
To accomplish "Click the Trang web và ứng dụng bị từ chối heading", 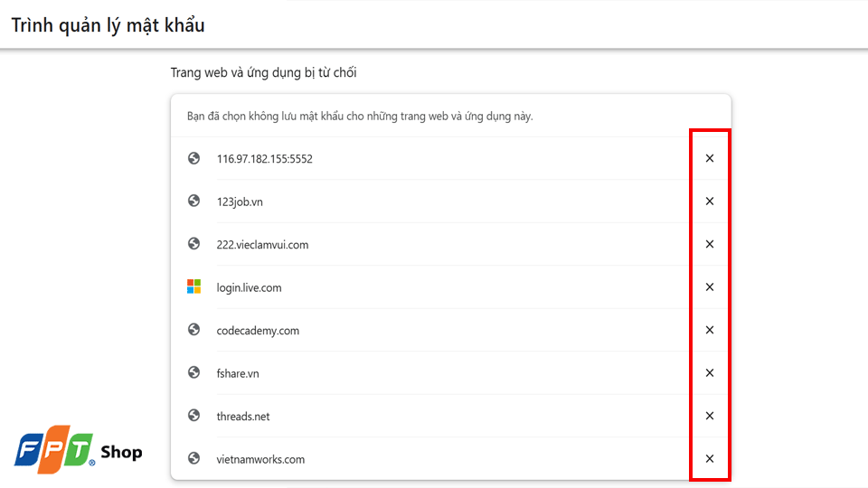I will click(x=263, y=72).
